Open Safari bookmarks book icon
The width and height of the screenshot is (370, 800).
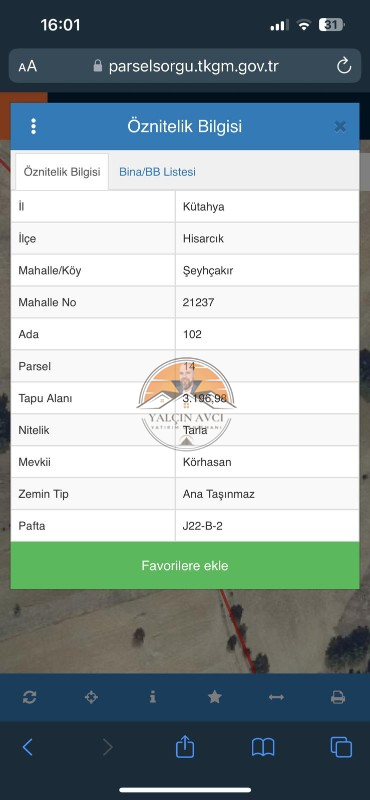263,747
